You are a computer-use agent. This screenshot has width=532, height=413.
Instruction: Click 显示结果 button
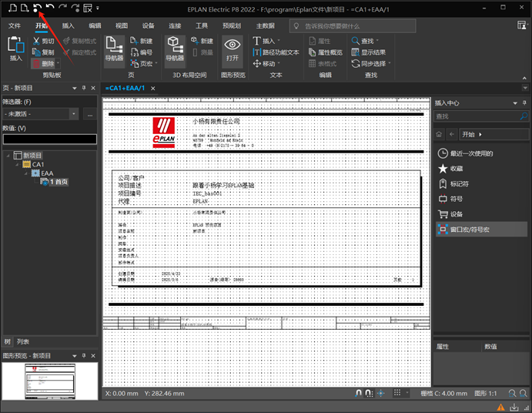369,52
